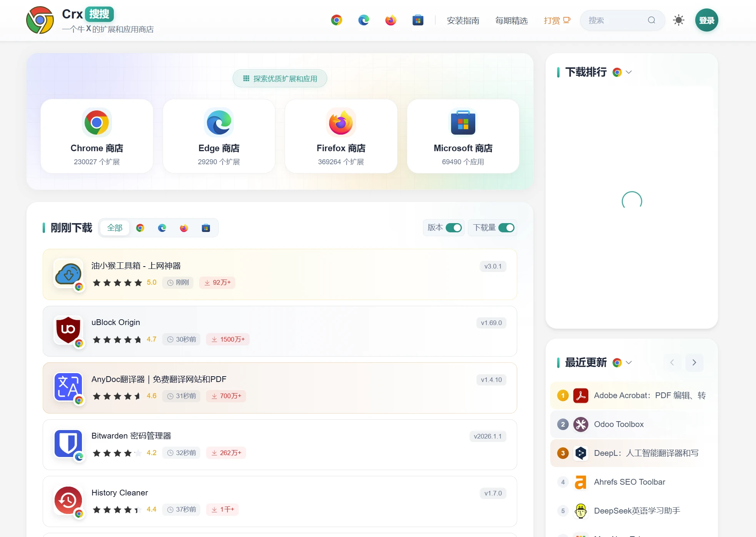Image resolution: width=756 pixels, height=537 pixels.
Task: Select the Firefox icon in the header
Action: (390, 20)
